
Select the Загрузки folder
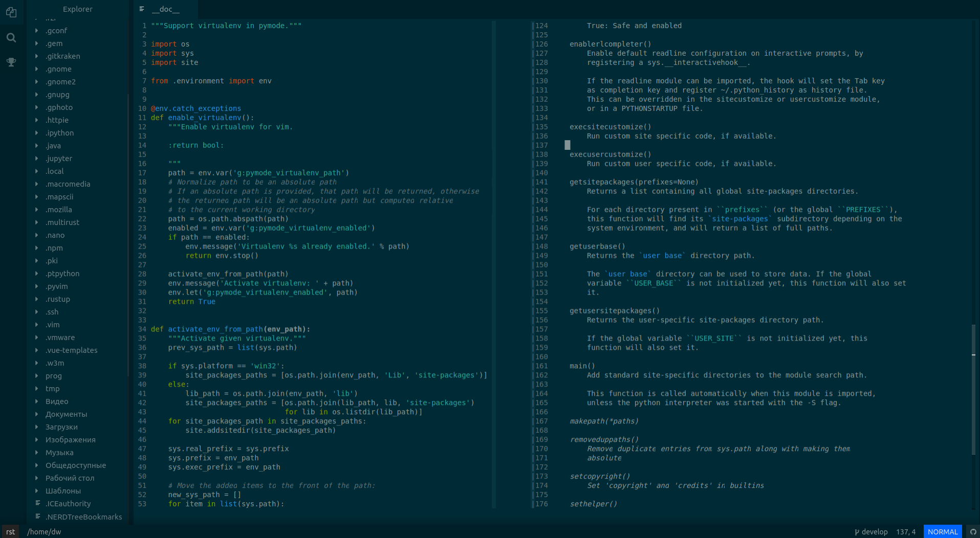(61, 427)
